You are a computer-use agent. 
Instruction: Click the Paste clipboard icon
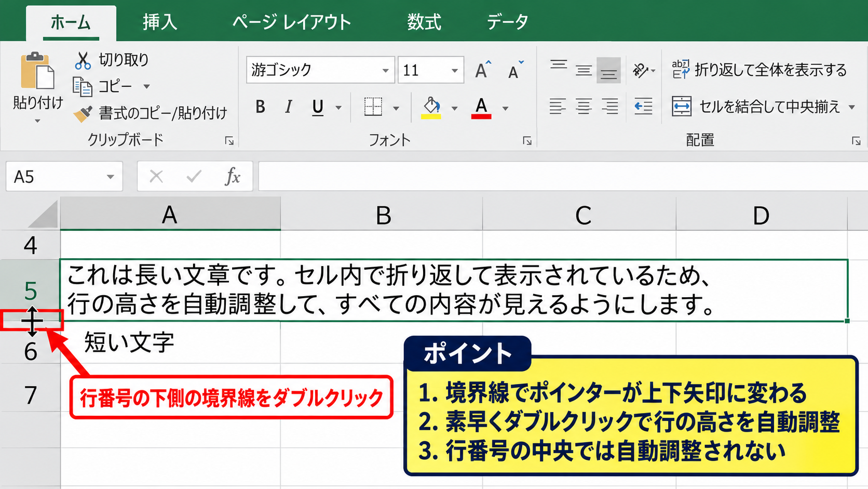pos(37,71)
